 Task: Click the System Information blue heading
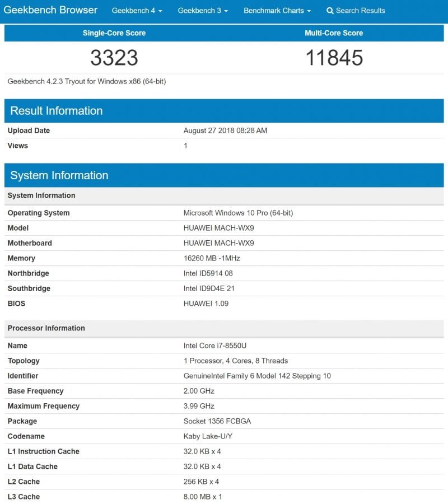[59, 175]
